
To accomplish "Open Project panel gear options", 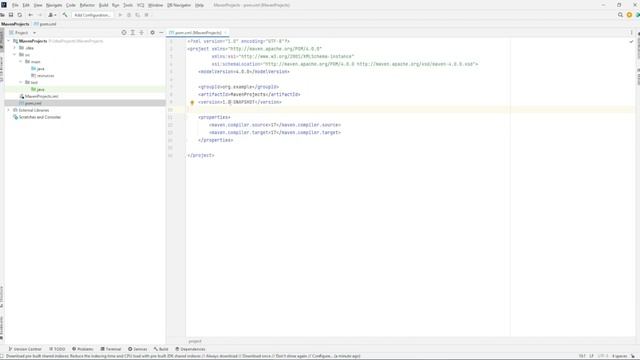I will 152,33.
